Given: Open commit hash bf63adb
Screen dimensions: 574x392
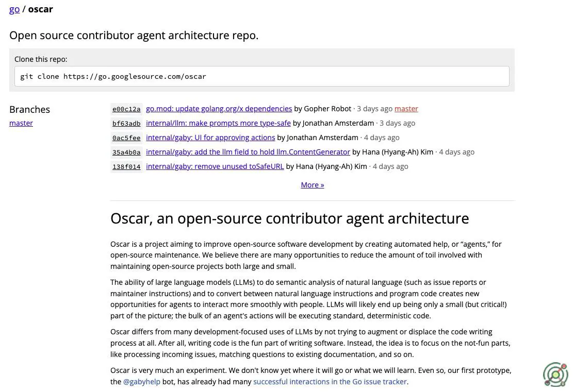Looking at the screenshot, I should point(126,124).
